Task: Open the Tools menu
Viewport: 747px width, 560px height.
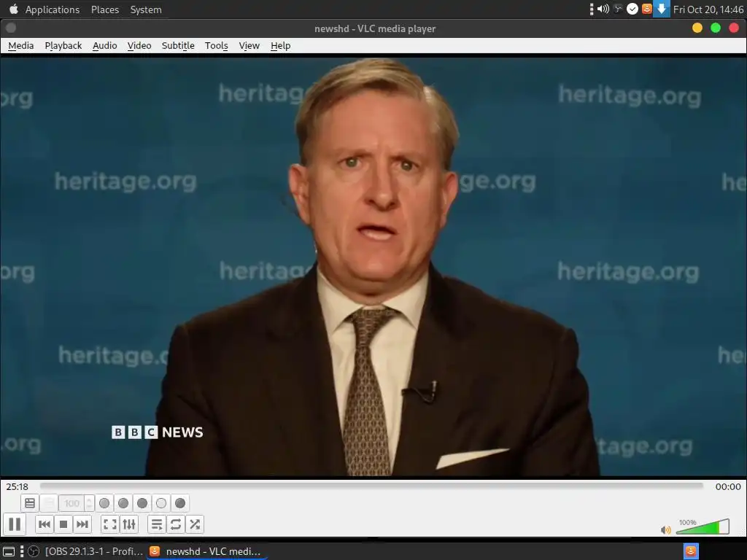Action: point(216,45)
